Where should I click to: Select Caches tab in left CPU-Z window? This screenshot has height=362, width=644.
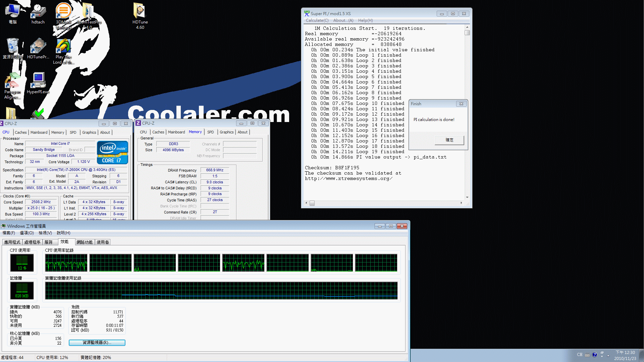coord(21,132)
